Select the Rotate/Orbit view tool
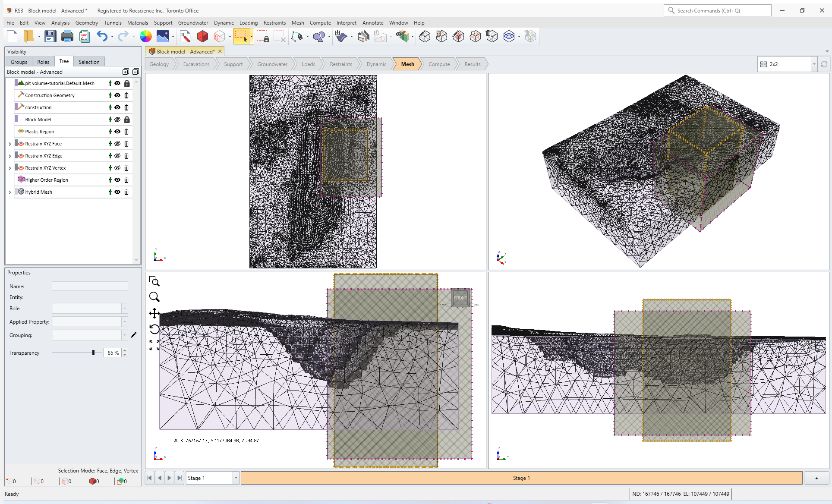The height and width of the screenshot is (504, 832). (x=154, y=329)
